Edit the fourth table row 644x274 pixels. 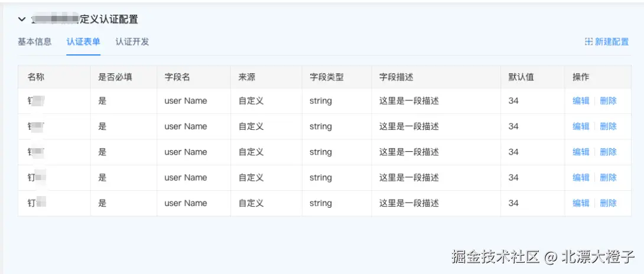coord(581,178)
